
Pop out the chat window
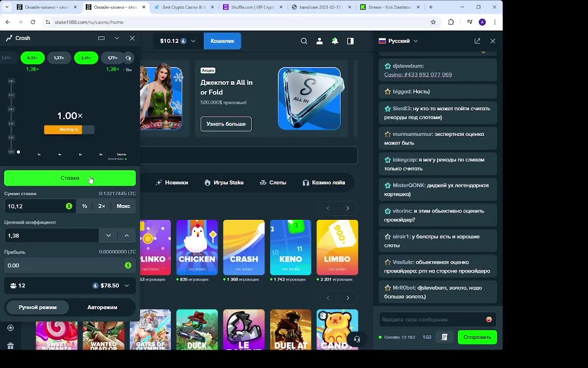point(477,41)
